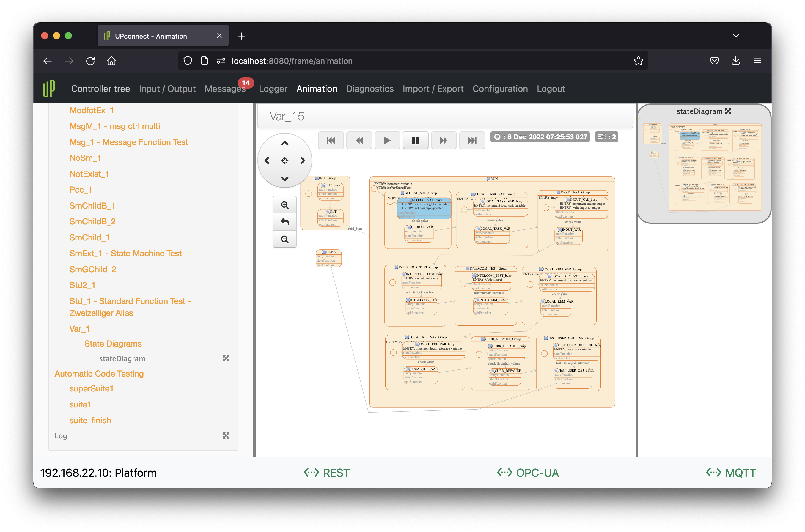Open the browser tabs list chevron
This screenshot has width=805, height=532.
point(735,36)
